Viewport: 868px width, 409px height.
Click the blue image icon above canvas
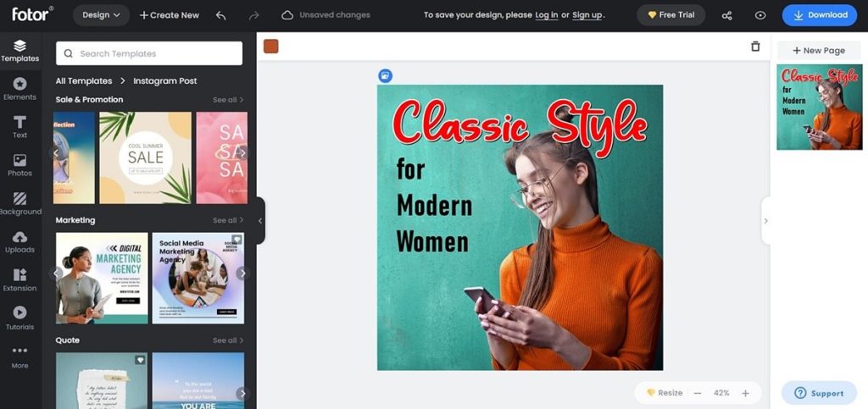(386, 75)
